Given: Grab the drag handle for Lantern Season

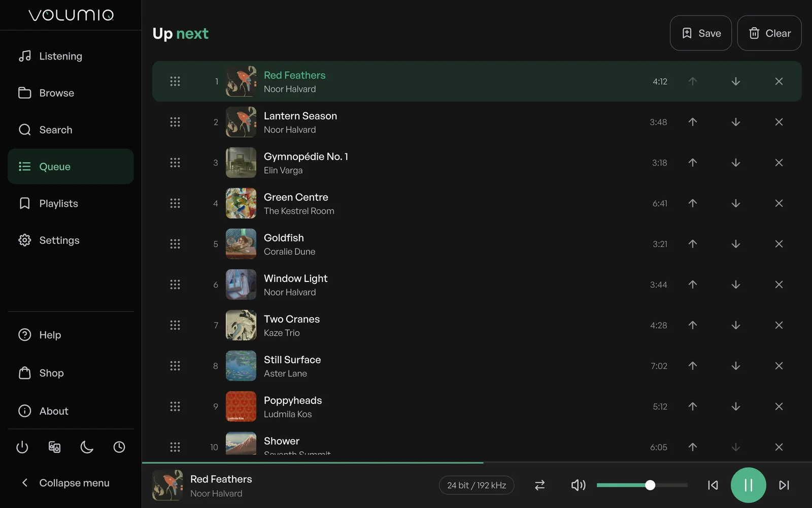Looking at the screenshot, I should coord(175,122).
